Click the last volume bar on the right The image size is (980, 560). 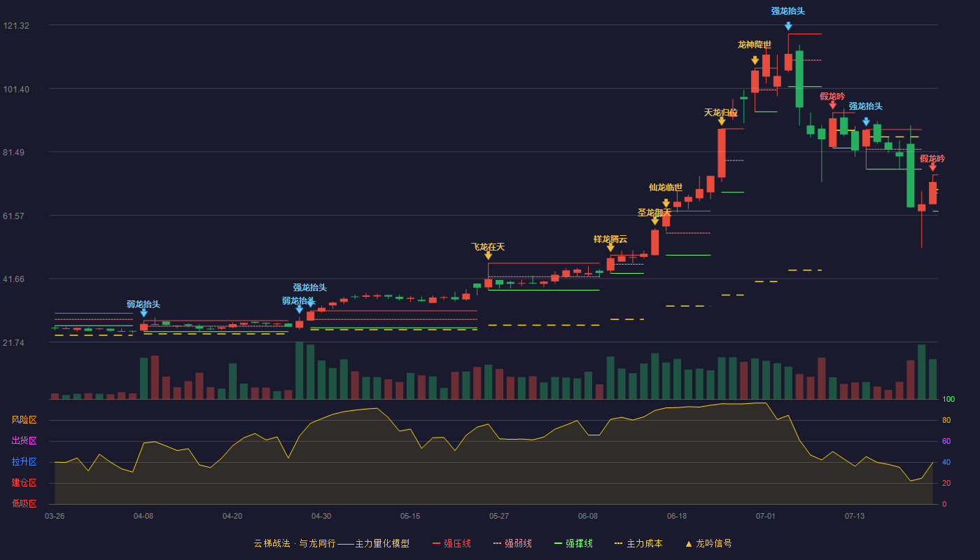click(932, 379)
